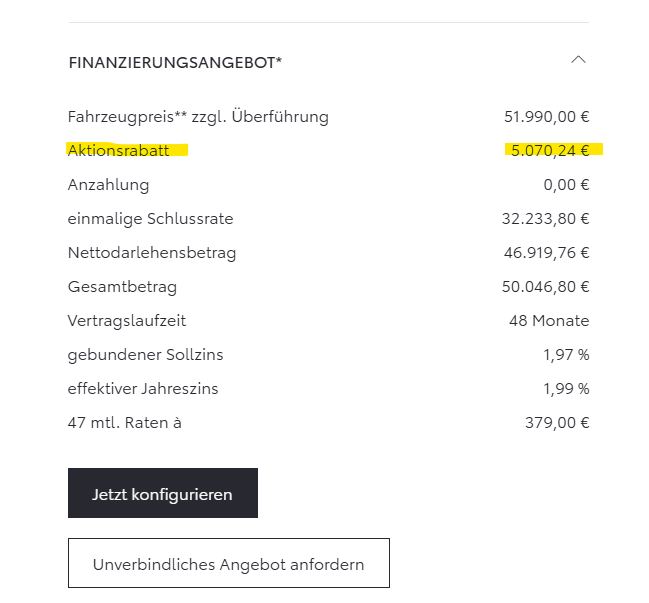649x603 pixels.
Task: Select the einmalige Schlussrate label
Action: click(x=150, y=219)
